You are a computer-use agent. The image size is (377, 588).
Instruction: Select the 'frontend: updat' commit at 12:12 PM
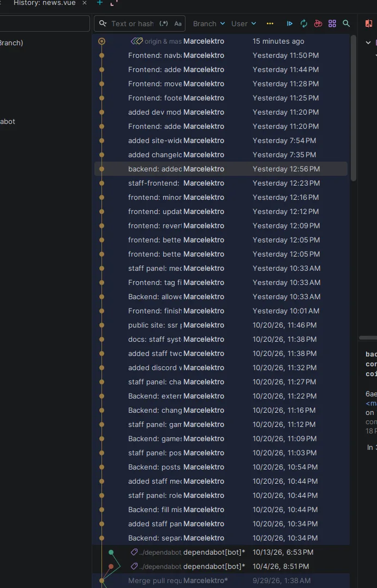coord(221,212)
